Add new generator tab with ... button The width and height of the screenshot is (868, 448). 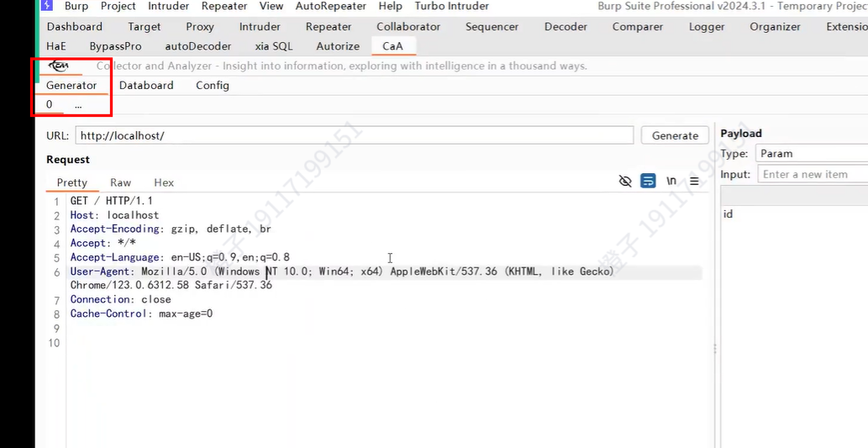tap(78, 104)
